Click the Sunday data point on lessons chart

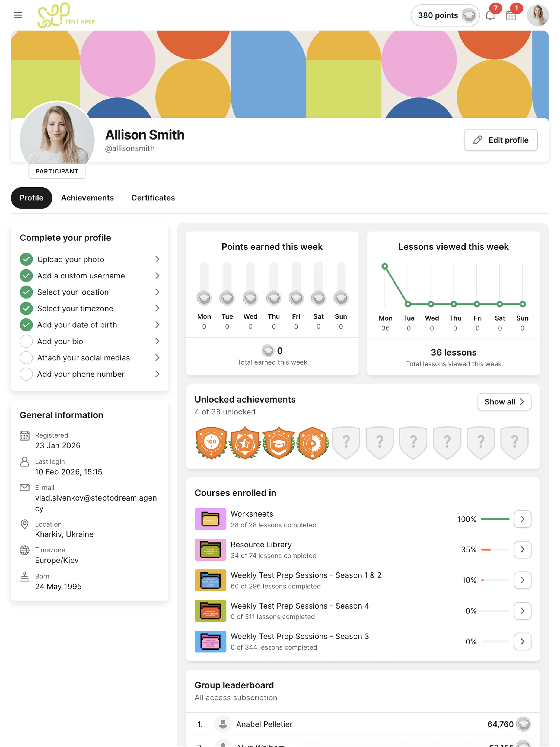pos(523,304)
